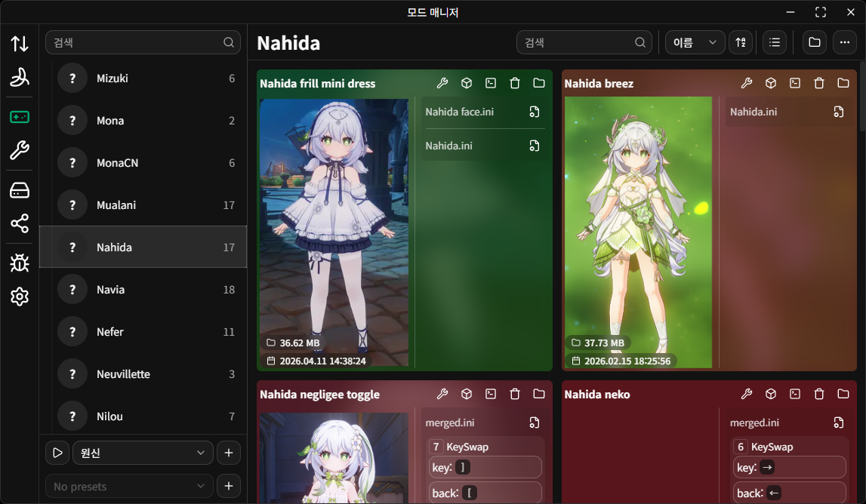The image size is (866, 504).
Task: Toggle Nahida frill mini dress mod card
Action: 318,83
